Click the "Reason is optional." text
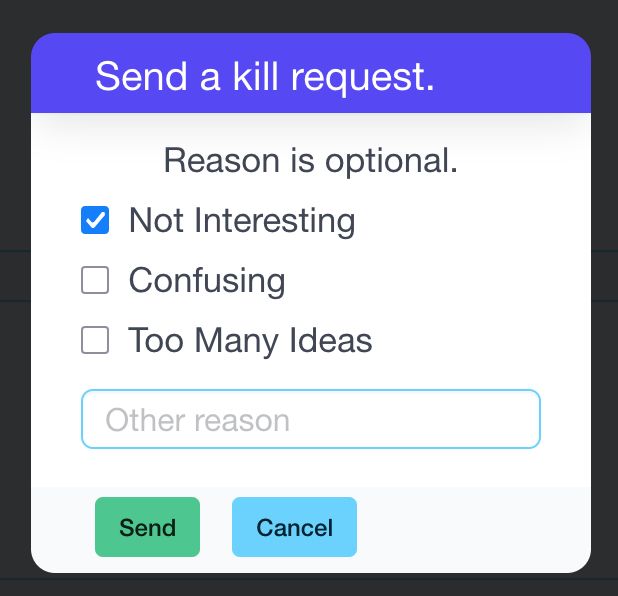Screen dimensions: 618x596 pyautogui.click(x=310, y=160)
